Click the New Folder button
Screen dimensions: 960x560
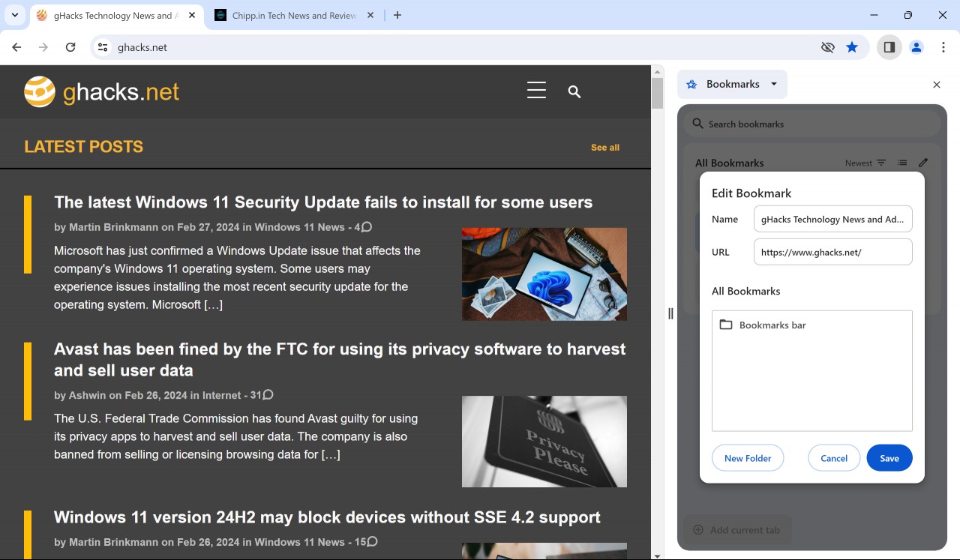748,458
